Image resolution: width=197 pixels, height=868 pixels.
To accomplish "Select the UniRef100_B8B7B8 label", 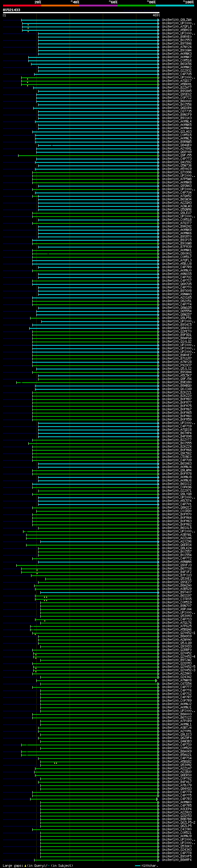I will click(177, 819).
